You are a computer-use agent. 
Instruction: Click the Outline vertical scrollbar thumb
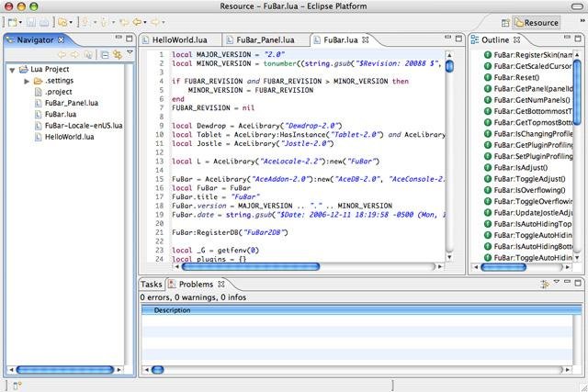[x=578, y=92]
